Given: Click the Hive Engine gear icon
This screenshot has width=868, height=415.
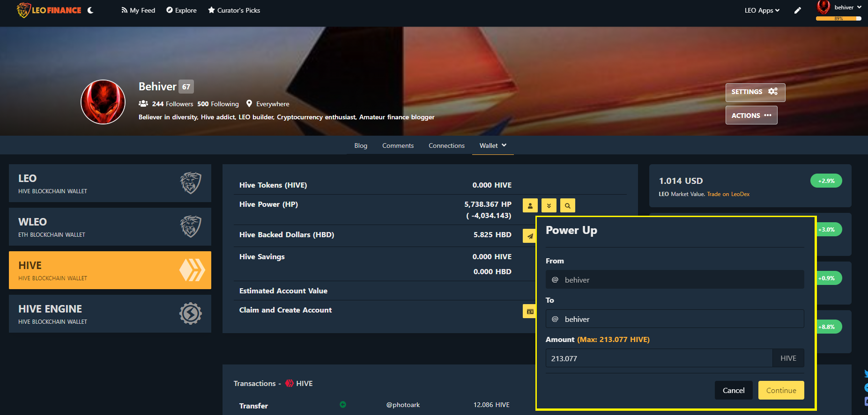Looking at the screenshot, I should (x=191, y=313).
